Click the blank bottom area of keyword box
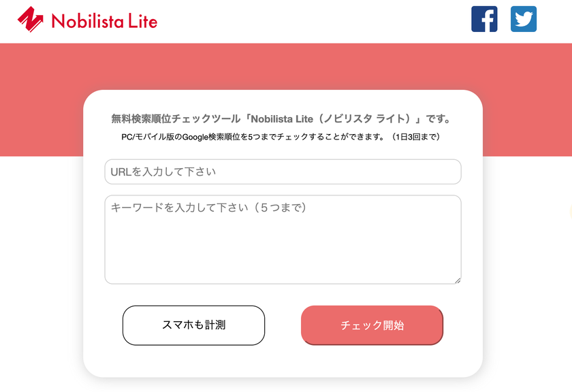 [x=283, y=255]
